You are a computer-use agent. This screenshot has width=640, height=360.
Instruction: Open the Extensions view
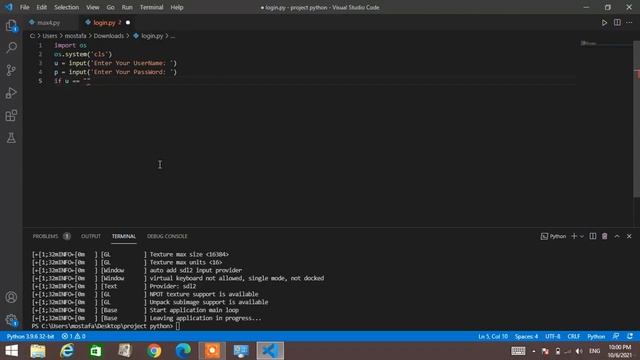tap(11, 116)
